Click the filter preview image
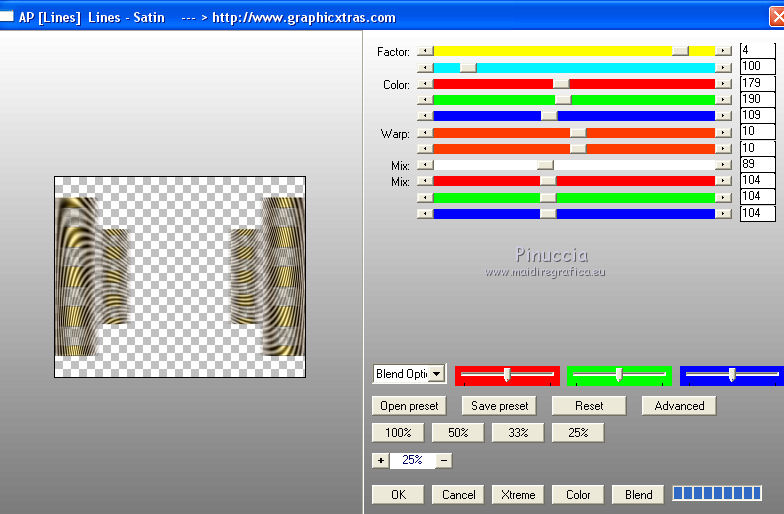The height and width of the screenshot is (514, 784). [180, 276]
